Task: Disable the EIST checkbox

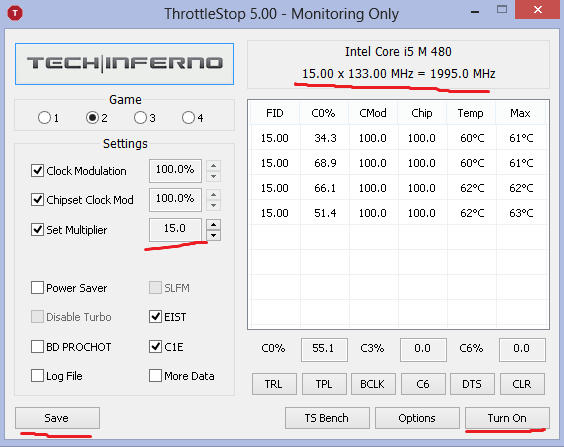Action: click(x=155, y=317)
